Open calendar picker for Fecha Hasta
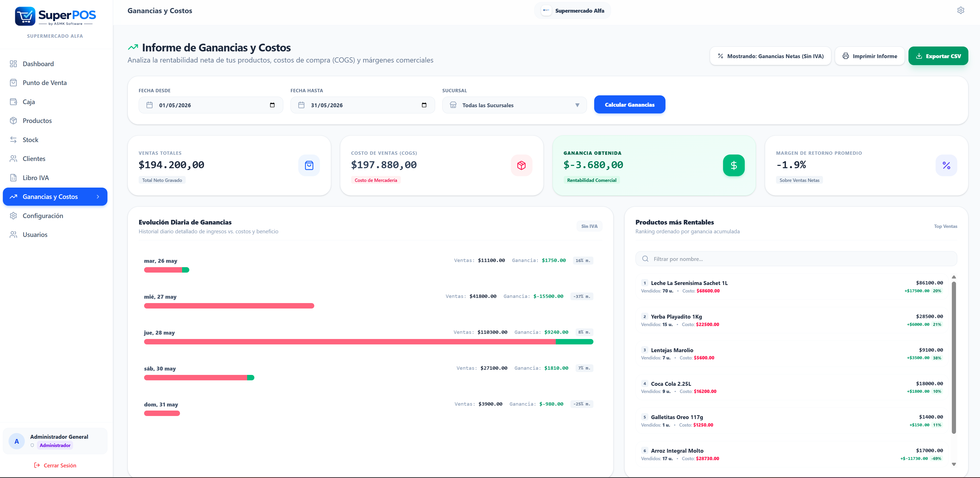This screenshot has height=478, width=980. (424, 105)
